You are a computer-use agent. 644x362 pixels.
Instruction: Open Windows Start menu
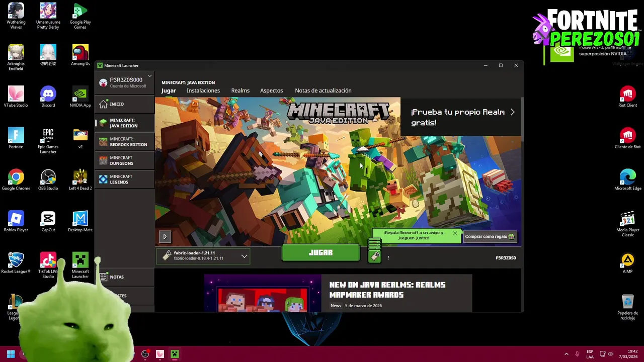pos(11,354)
